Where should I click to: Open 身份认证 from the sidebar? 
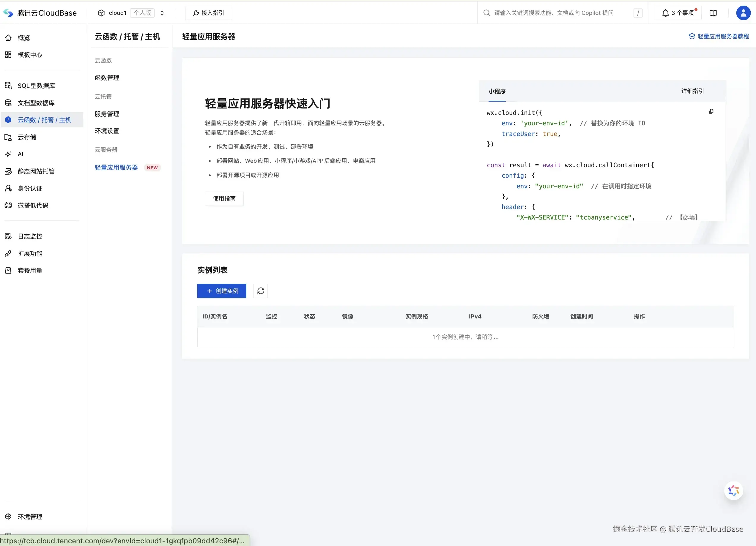click(30, 188)
